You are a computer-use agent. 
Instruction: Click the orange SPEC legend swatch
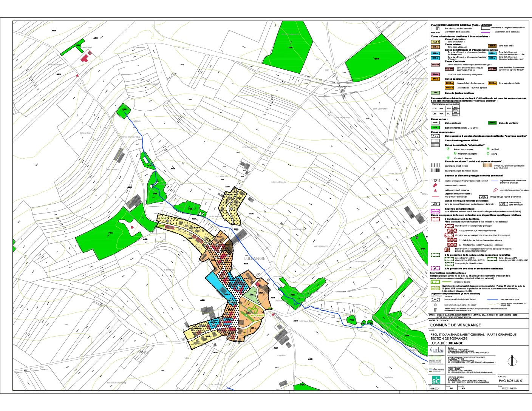435,79
